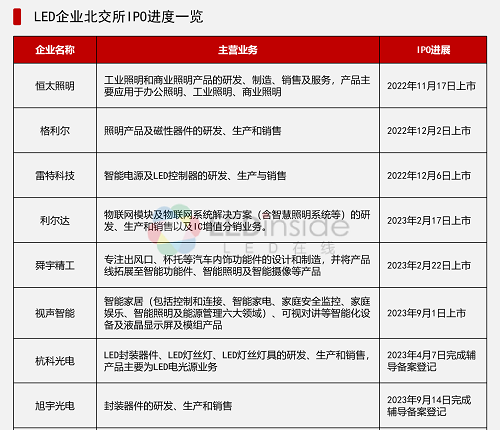Click the status '2023年9月14日完成辅导备案登记'
Screen dimensions: 500x430
click(x=429, y=406)
